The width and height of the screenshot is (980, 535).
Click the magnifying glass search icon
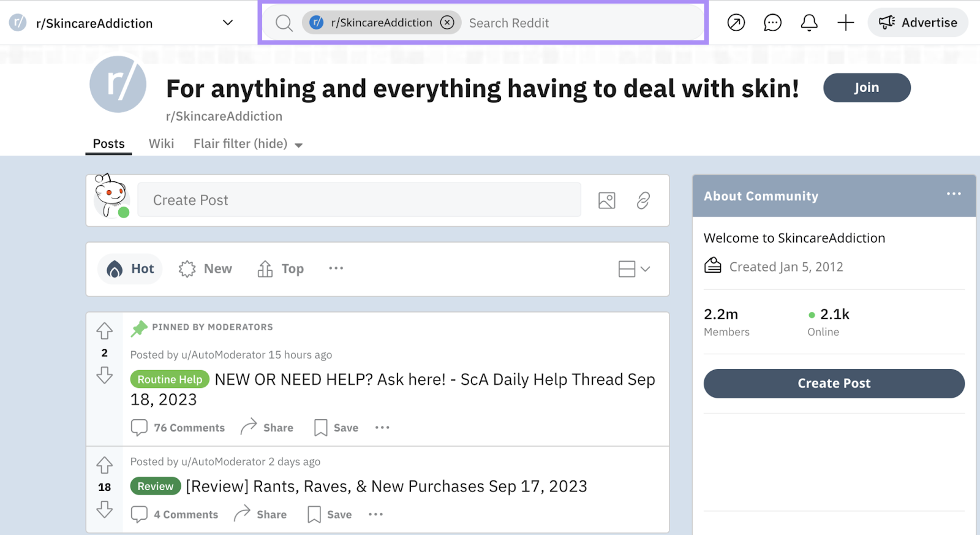point(284,23)
